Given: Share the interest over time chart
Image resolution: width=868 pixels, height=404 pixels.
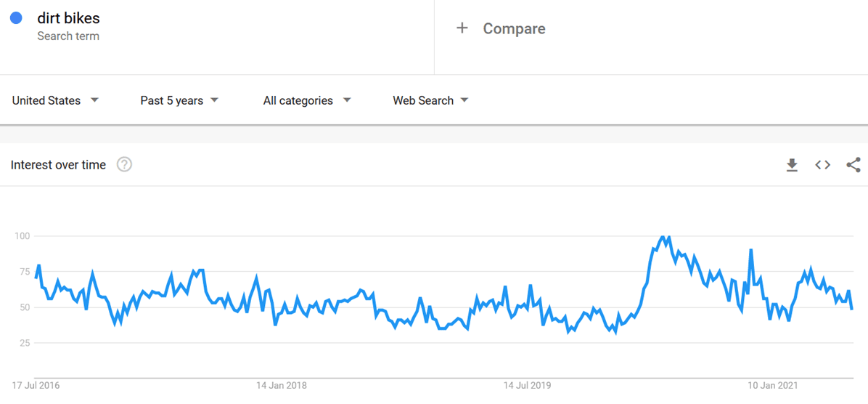Looking at the screenshot, I should (x=853, y=165).
